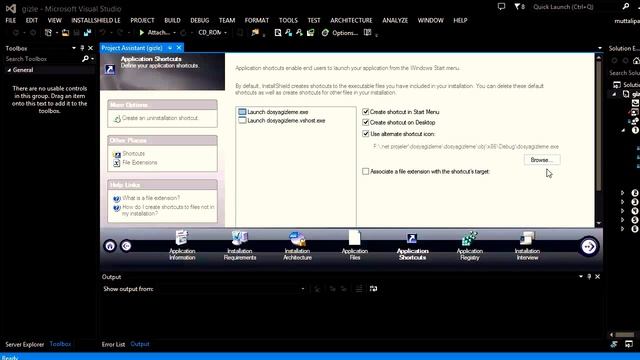Open notifications flag icon in title bar

tap(518, 7)
